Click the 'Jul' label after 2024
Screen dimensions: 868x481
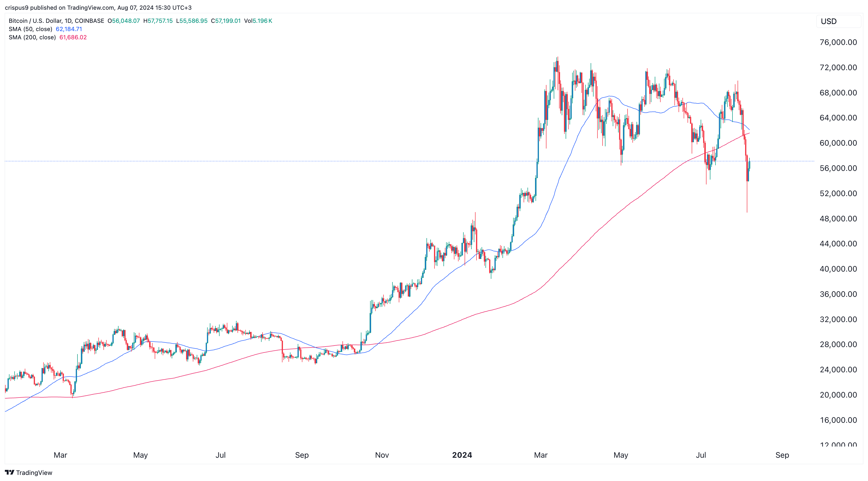[x=701, y=455]
